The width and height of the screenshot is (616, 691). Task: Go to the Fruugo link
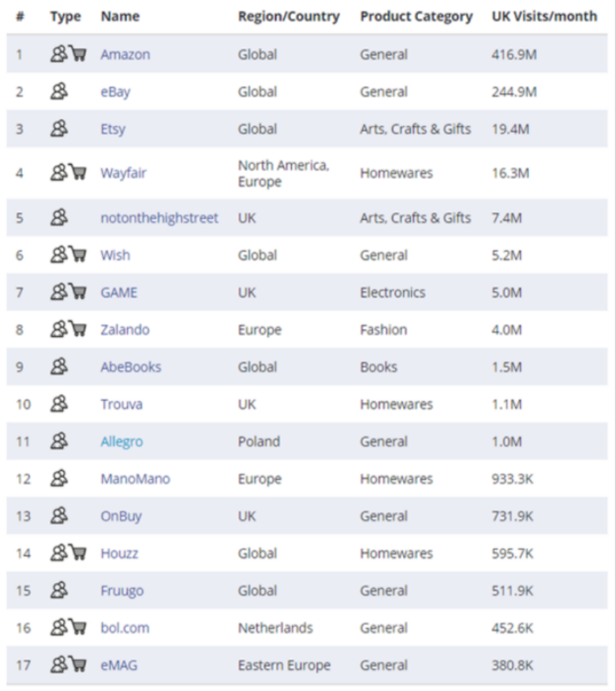[121, 591]
